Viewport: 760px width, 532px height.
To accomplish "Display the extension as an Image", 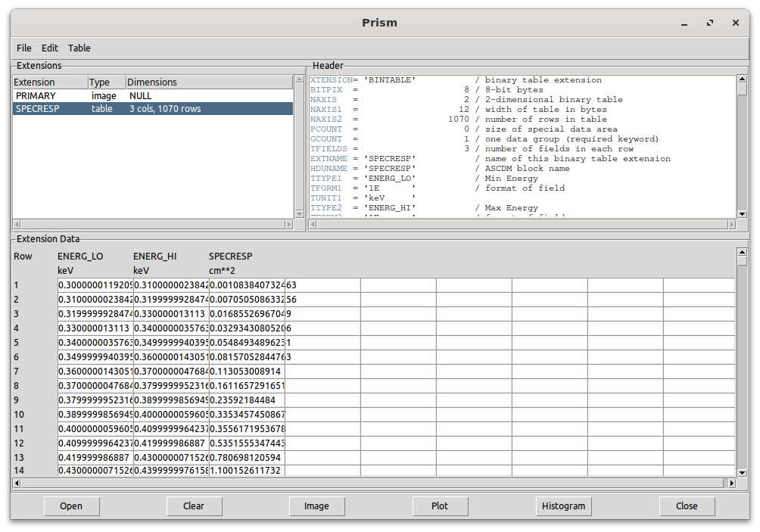I will 316,506.
